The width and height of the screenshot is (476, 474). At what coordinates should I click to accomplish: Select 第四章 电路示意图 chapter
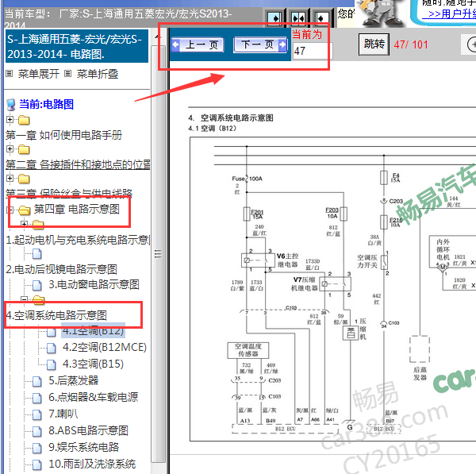click(77, 209)
